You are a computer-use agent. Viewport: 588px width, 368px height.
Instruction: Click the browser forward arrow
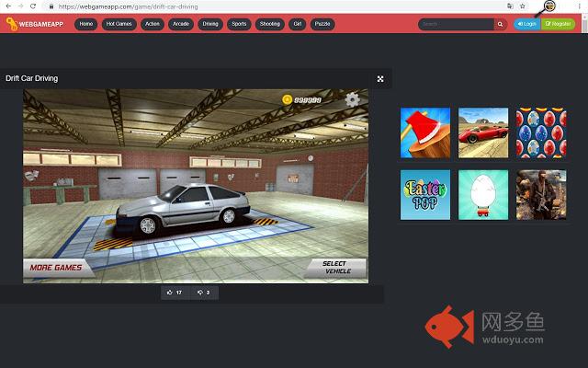click(20, 6)
